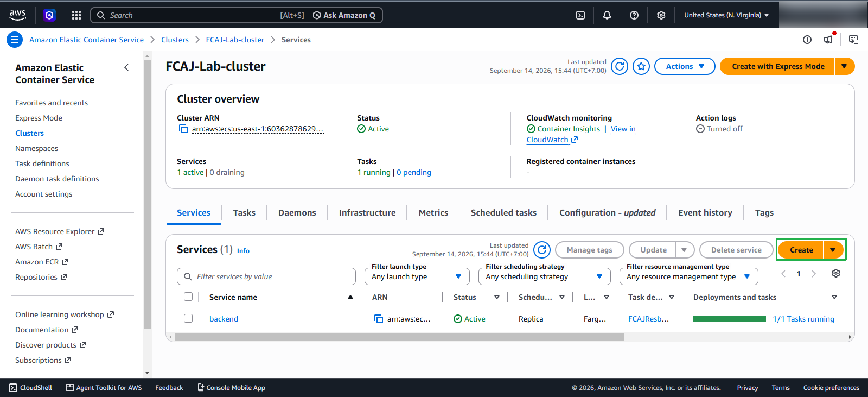The height and width of the screenshot is (397, 868).
Task: Open the help question mark icon
Action: (x=634, y=15)
